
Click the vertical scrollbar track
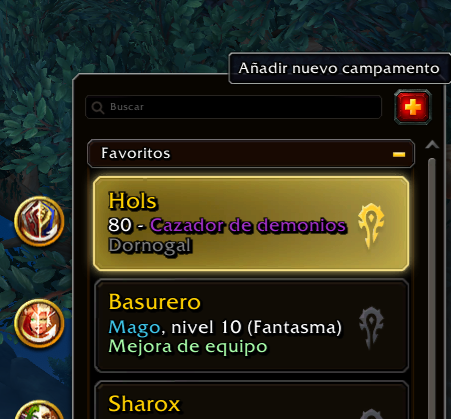432,288
